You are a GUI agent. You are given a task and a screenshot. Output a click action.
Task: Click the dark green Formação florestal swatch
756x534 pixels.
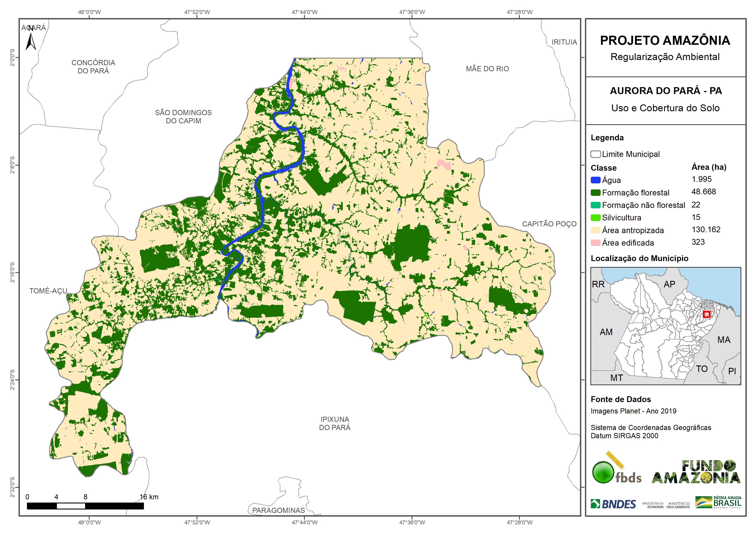click(x=595, y=192)
